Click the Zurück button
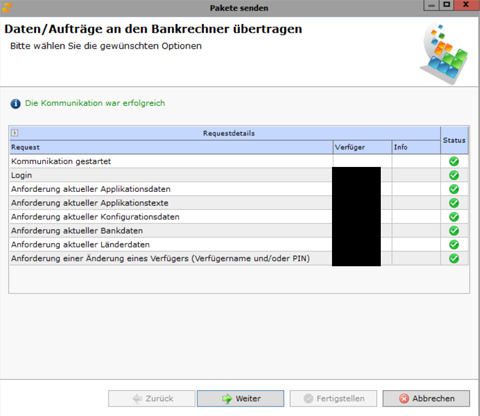This screenshot has width=480, height=416. pyautogui.click(x=152, y=398)
